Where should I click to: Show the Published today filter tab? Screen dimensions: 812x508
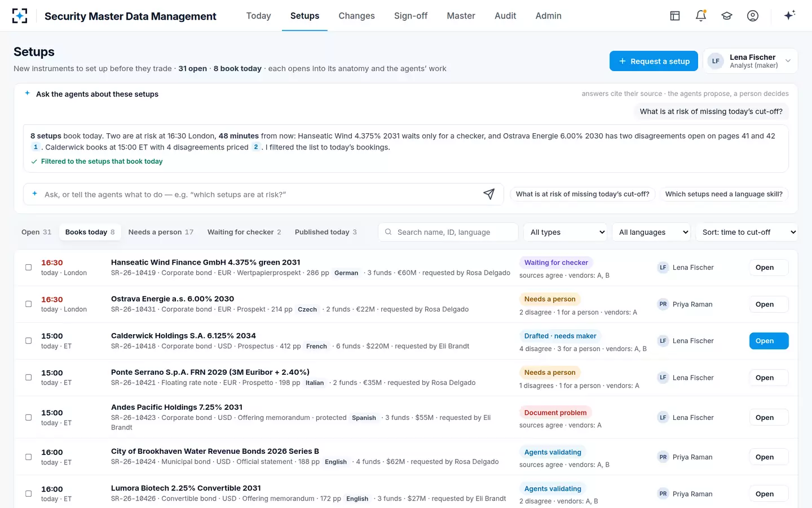click(326, 232)
